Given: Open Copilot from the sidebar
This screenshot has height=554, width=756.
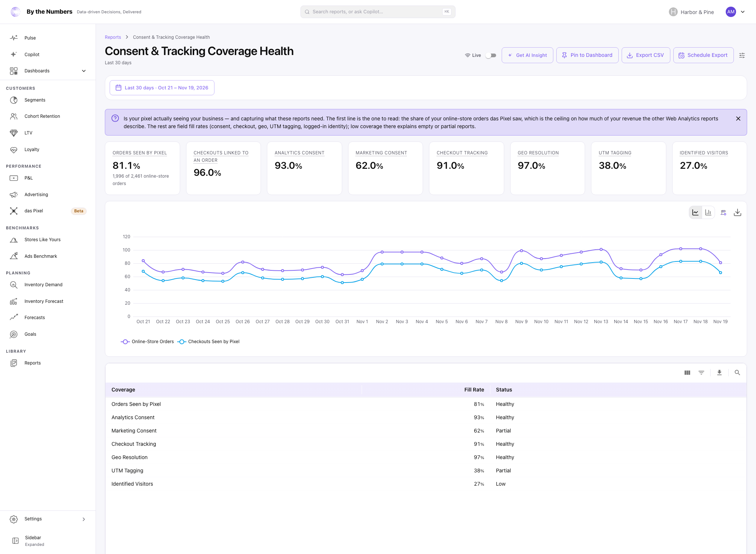Looking at the screenshot, I should pyautogui.click(x=48, y=54).
